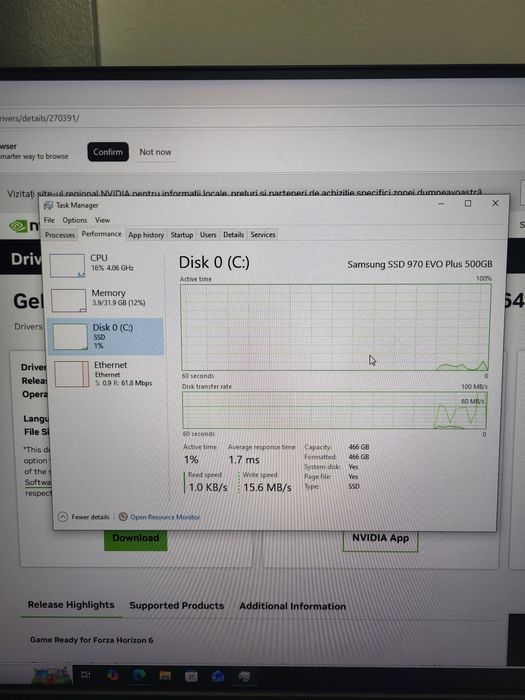Open the Copilot icon in the taskbar

coord(112,675)
